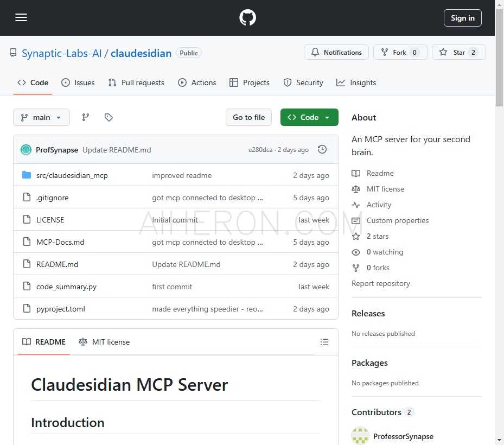
Task: Open the Synaptic-Labs-AI organization link
Action: (61, 53)
